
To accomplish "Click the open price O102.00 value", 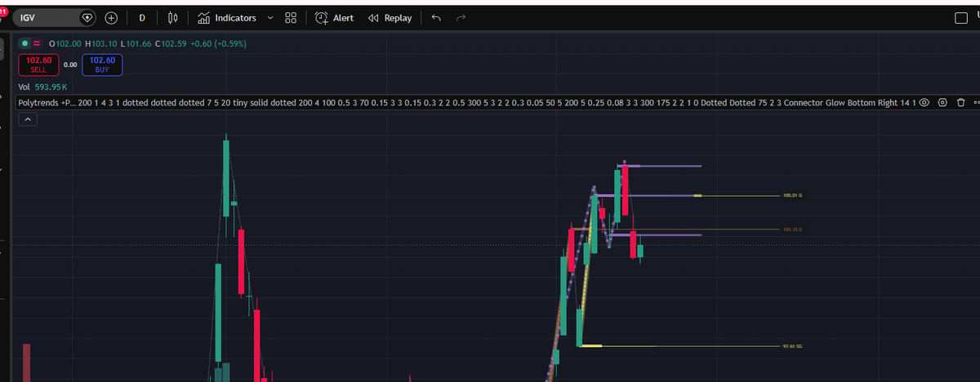I will pyautogui.click(x=65, y=43).
